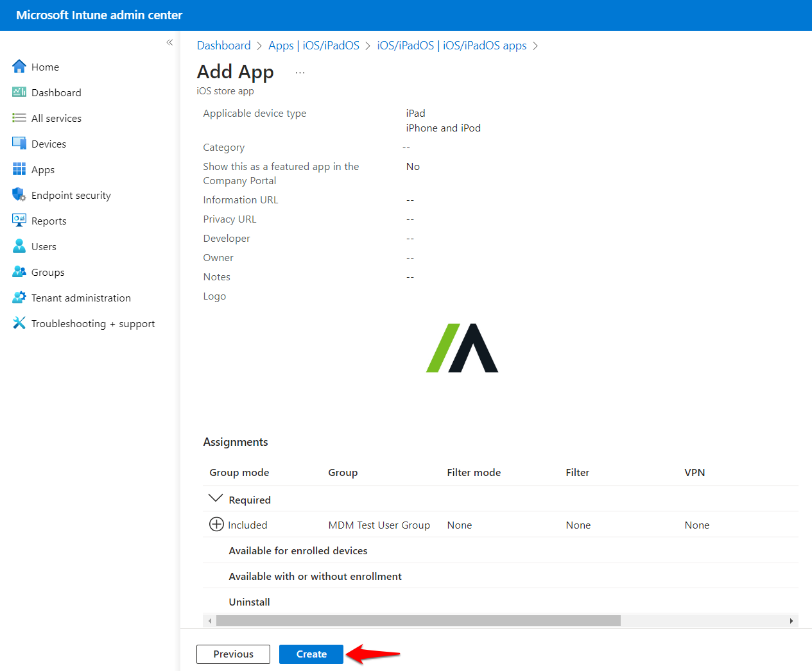Open Home in the navigation
The width and height of the screenshot is (812, 671).
pos(45,67)
